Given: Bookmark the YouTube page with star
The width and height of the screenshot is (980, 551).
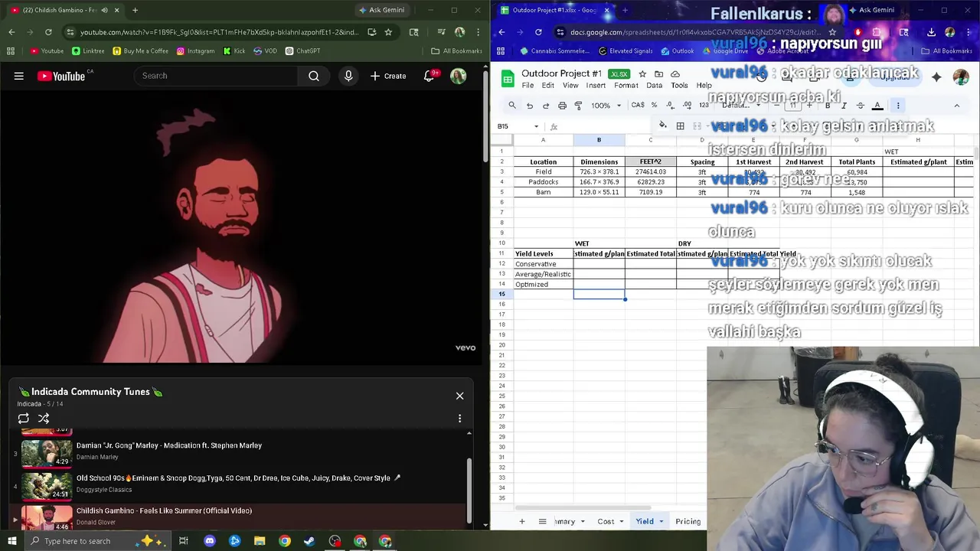Looking at the screenshot, I should tap(388, 32).
